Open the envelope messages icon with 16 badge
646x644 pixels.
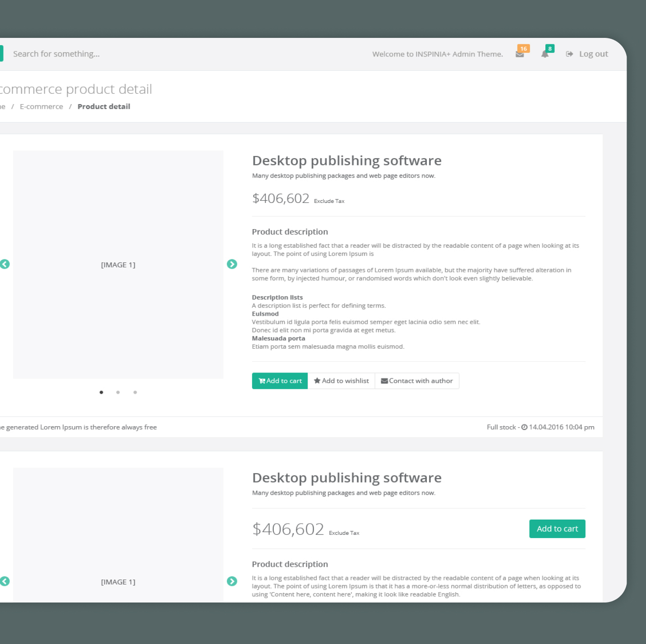pyautogui.click(x=520, y=54)
